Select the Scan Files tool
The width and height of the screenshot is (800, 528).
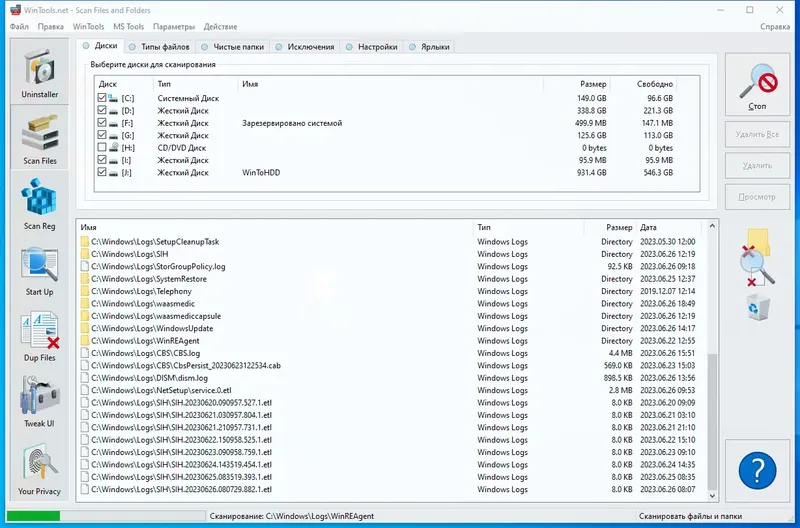[x=39, y=138]
